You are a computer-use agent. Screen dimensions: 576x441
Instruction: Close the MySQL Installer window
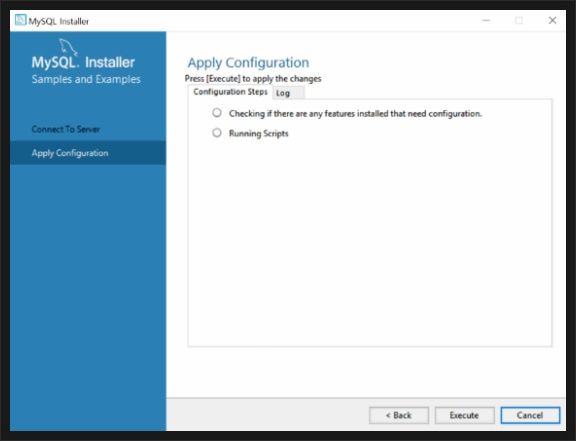[x=552, y=20]
